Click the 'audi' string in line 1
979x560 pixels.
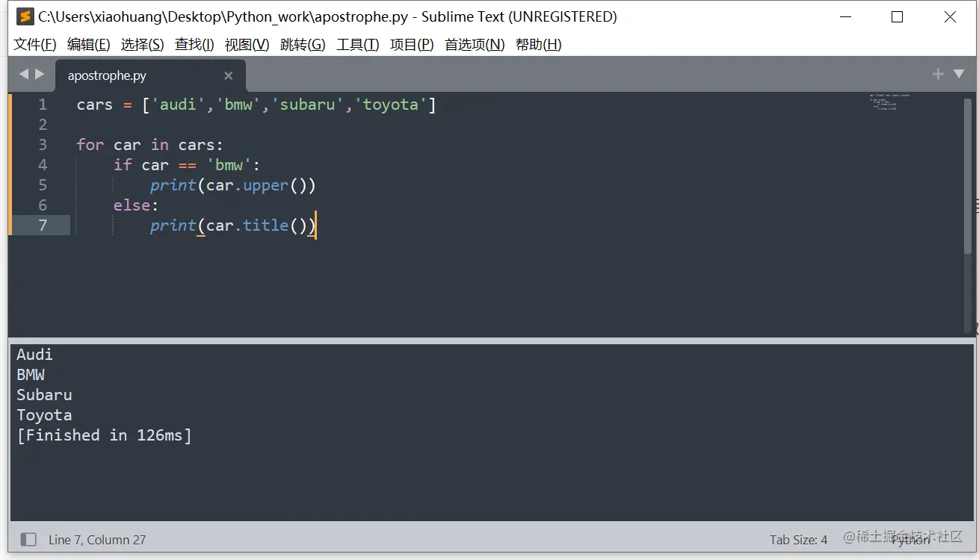[x=178, y=105]
